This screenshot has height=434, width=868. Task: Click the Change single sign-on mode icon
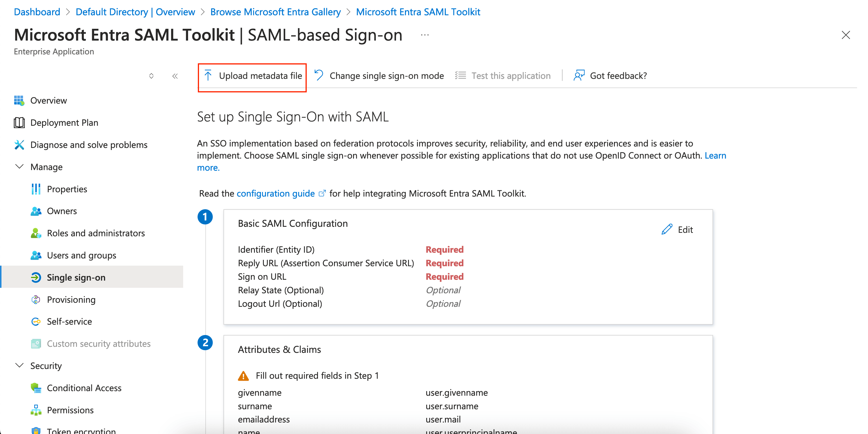pyautogui.click(x=319, y=75)
